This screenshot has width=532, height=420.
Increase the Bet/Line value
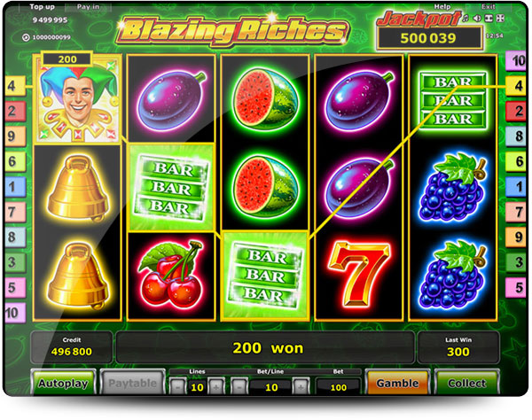301,387
